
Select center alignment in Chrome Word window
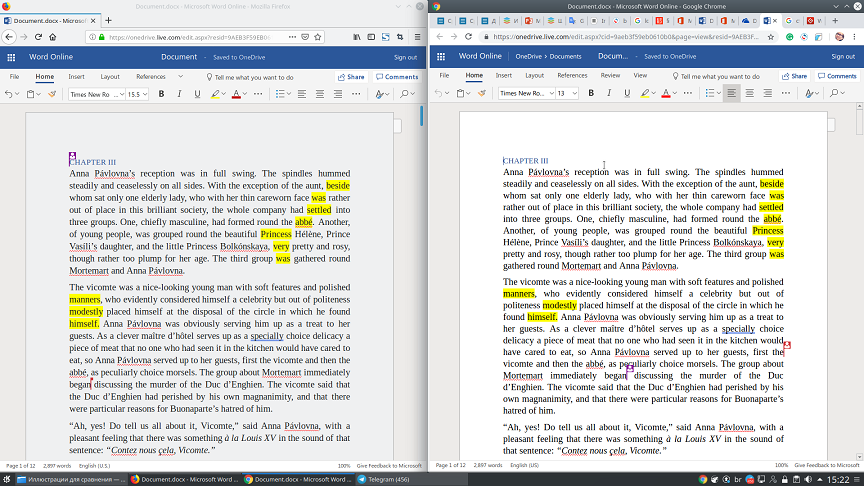(x=749, y=93)
